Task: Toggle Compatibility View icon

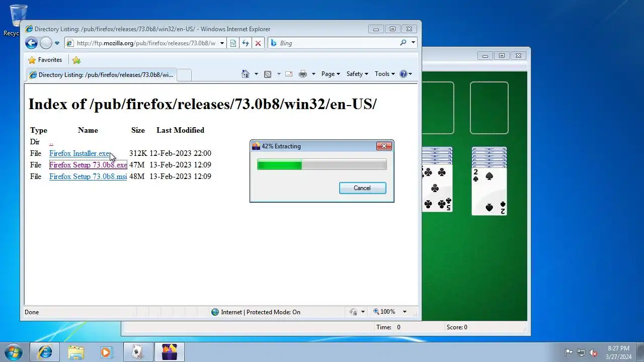Action: [x=233, y=43]
